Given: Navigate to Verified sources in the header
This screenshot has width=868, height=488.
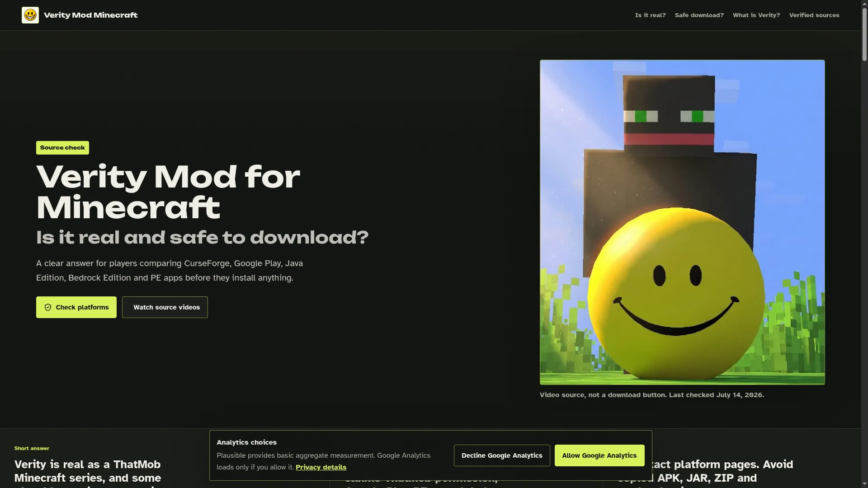Looking at the screenshot, I should pyautogui.click(x=814, y=15).
